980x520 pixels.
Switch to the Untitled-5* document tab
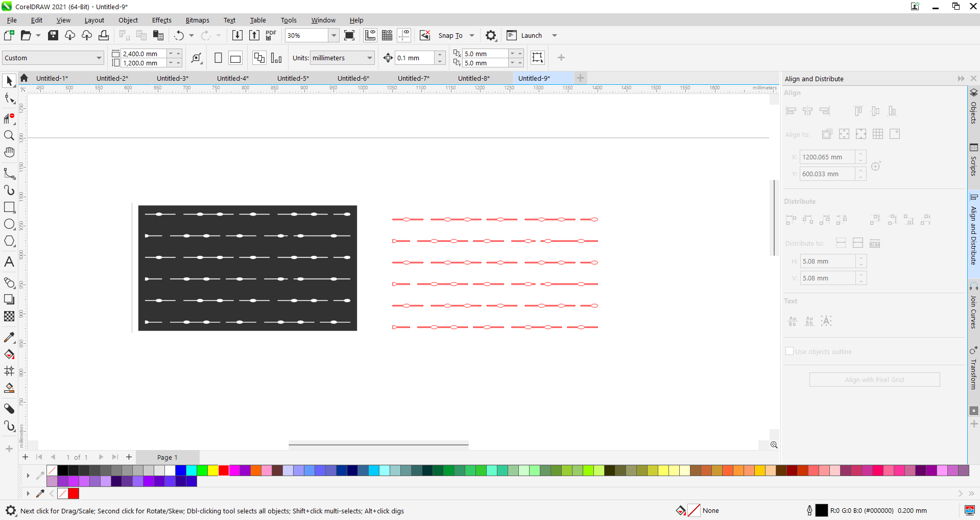point(293,78)
